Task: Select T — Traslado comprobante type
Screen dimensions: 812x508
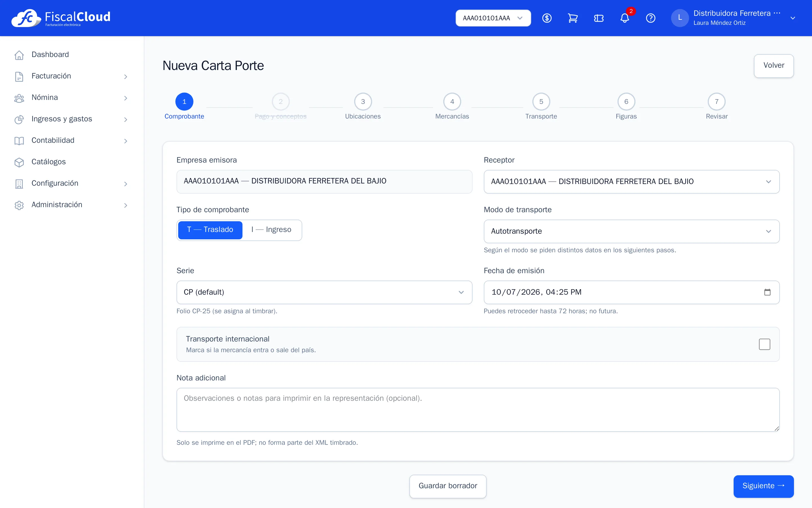Action: point(210,230)
